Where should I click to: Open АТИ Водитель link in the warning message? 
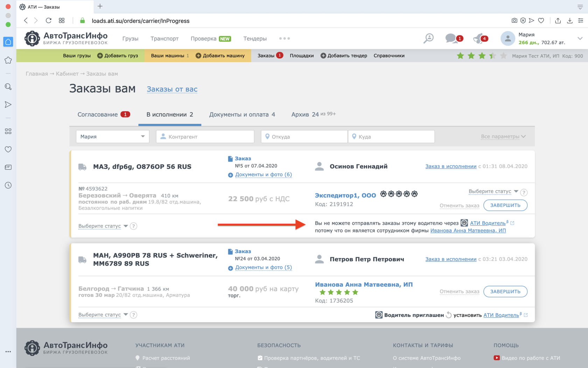click(488, 223)
